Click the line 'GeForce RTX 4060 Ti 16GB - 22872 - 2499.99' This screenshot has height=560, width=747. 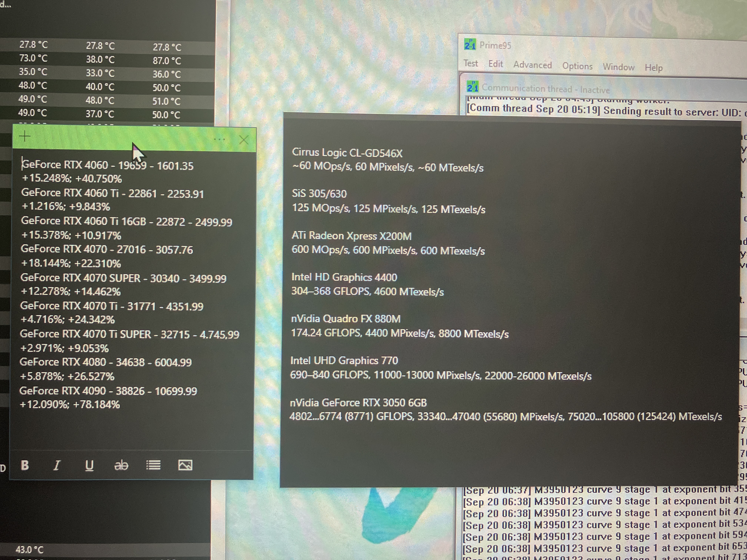127,221
